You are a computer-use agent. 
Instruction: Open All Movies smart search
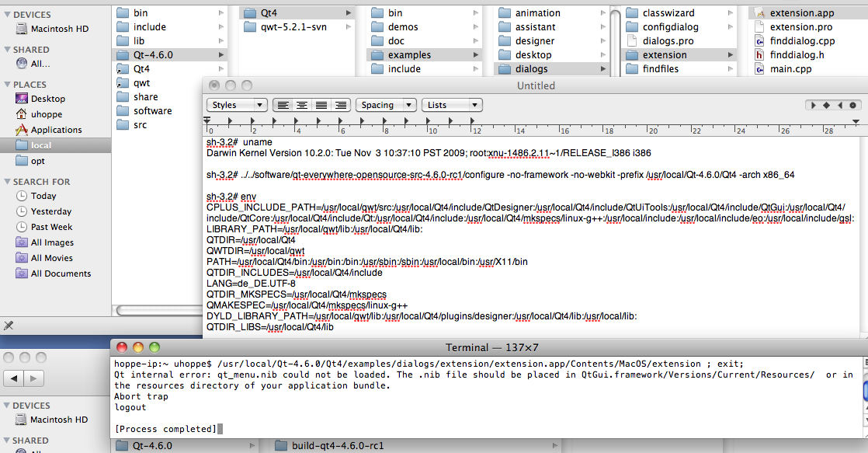pyautogui.click(x=45, y=257)
